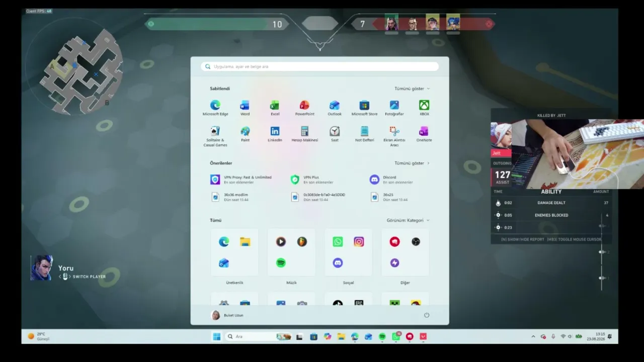Open recent file 36x36 modlim
The width and height of the screenshot is (644, 362).
pyautogui.click(x=230, y=197)
